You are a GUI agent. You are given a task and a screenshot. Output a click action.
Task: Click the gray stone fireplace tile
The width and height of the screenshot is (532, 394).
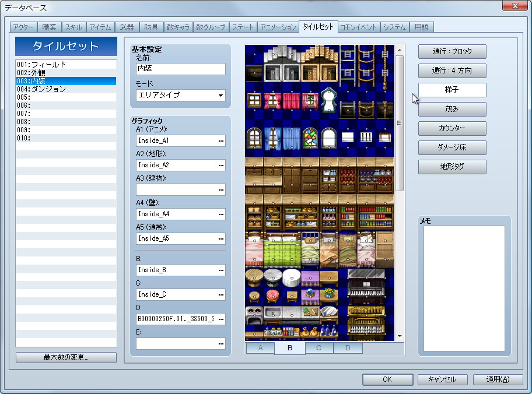coord(282,65)
